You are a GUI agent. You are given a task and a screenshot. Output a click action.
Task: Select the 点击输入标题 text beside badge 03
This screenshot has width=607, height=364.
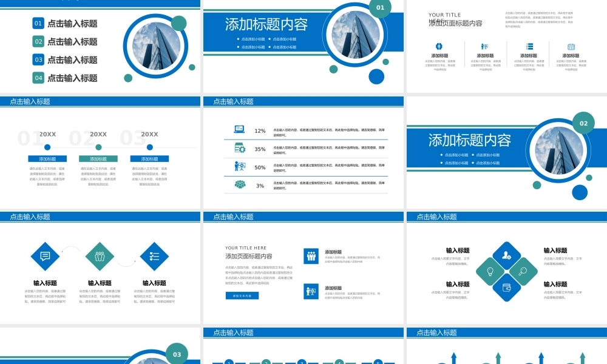(x=72, y=60)
